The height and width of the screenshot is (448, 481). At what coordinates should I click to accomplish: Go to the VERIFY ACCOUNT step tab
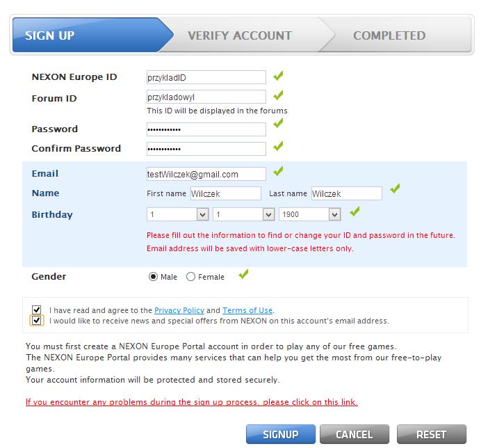245,35
